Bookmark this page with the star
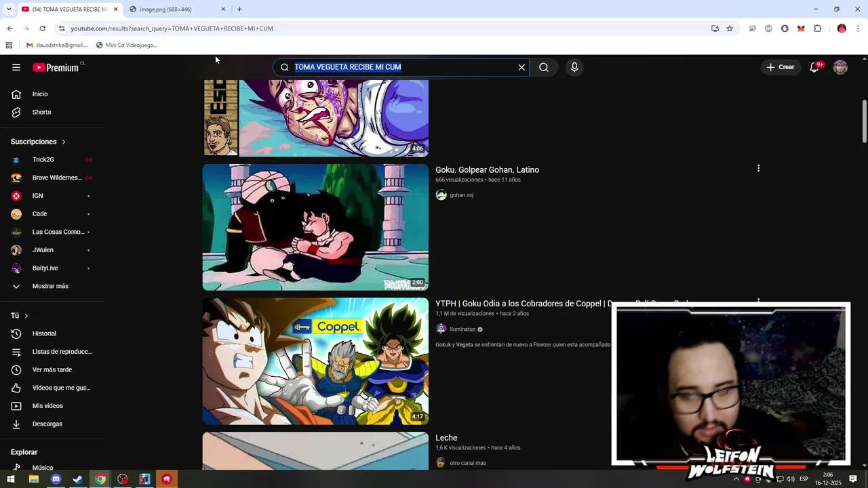868x488 pixels. (x=730, y=28)
